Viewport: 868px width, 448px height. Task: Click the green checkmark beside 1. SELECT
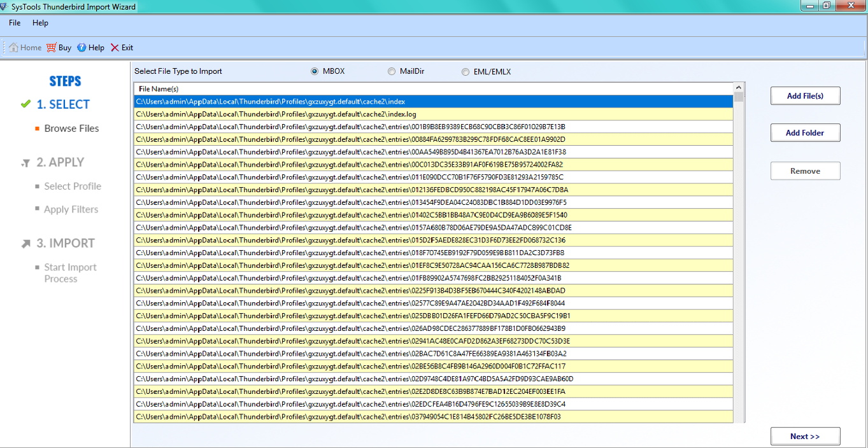(25, 104)
